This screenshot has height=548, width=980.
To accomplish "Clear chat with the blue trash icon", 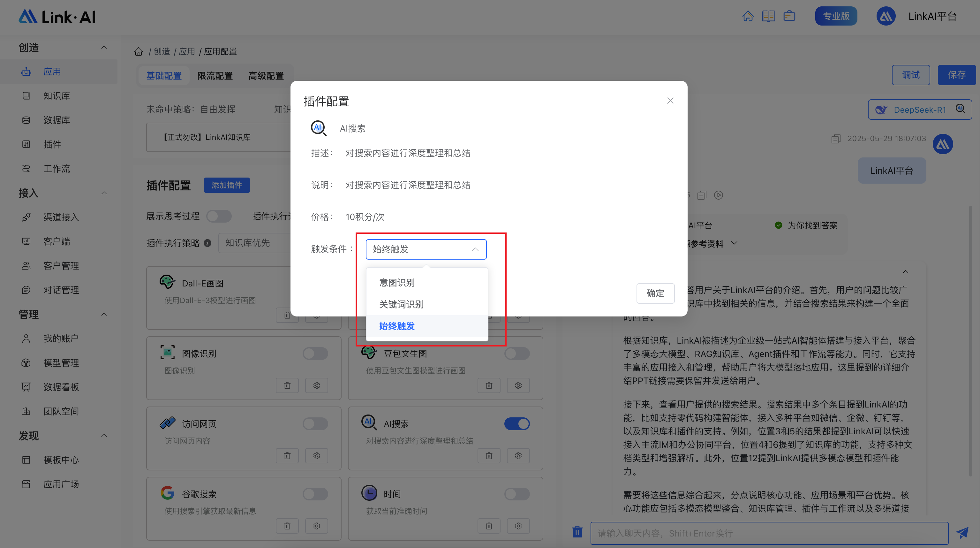I will tap(577, 532).
